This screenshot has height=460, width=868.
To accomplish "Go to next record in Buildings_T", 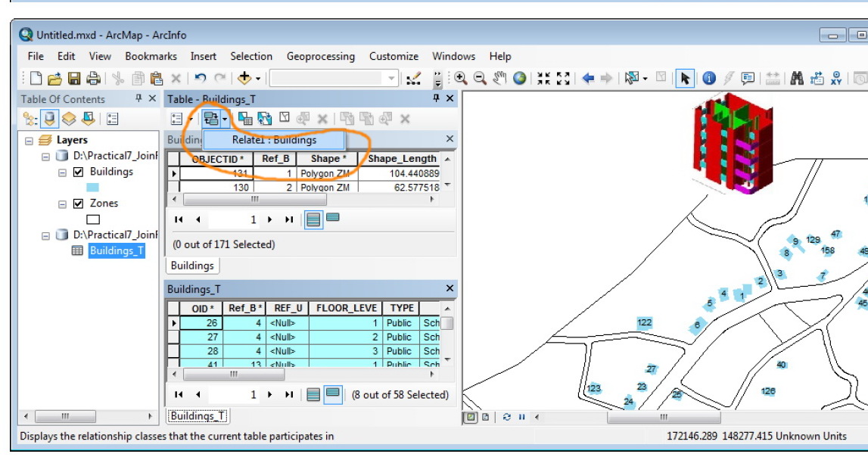I will coord(269,395).
